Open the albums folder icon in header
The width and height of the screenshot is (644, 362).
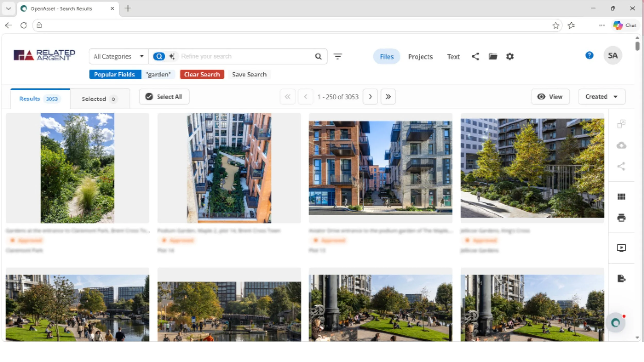pos(493,56)
